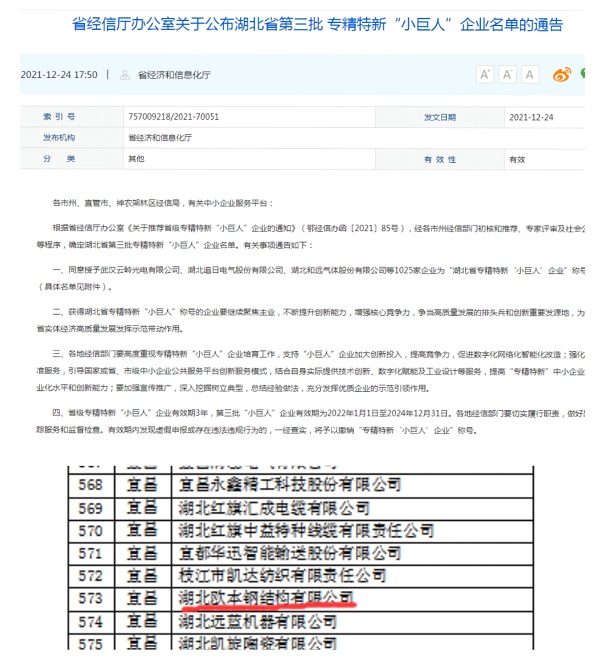The width and height of the screenshot is (600, 665).
Task: Click the source text 省经济和信息化厅 in header bar
Action: [174, 75]
